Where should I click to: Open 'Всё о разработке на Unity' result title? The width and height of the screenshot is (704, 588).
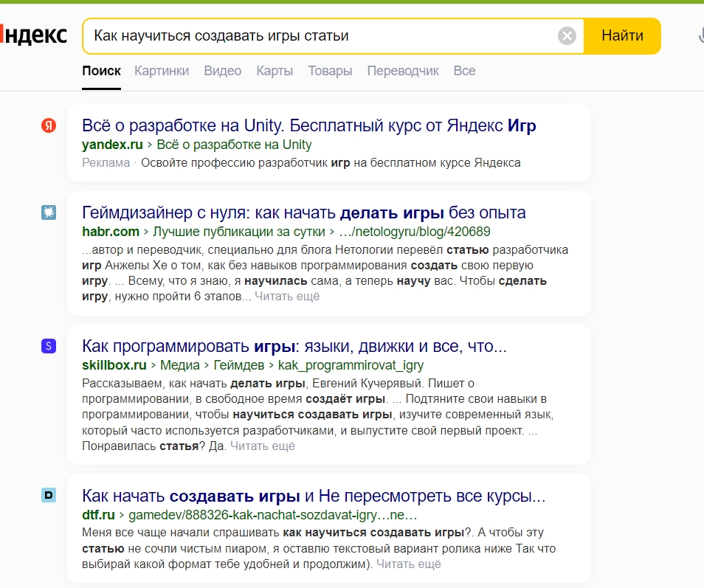click(x=309, y=125)
